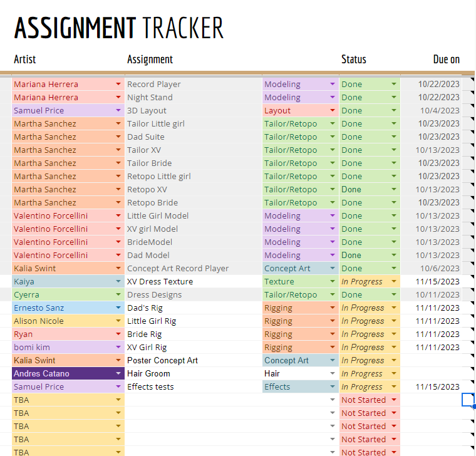Expand artist dropdown for Tailor XV row
The height and width of the screenshot is (456, 476).
coord(118,150)
